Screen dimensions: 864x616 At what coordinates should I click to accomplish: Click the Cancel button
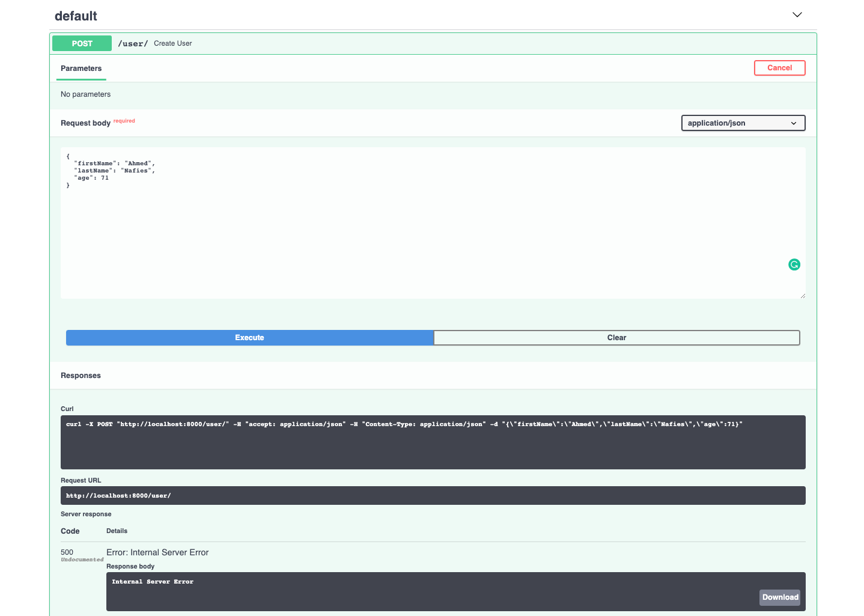779,67
